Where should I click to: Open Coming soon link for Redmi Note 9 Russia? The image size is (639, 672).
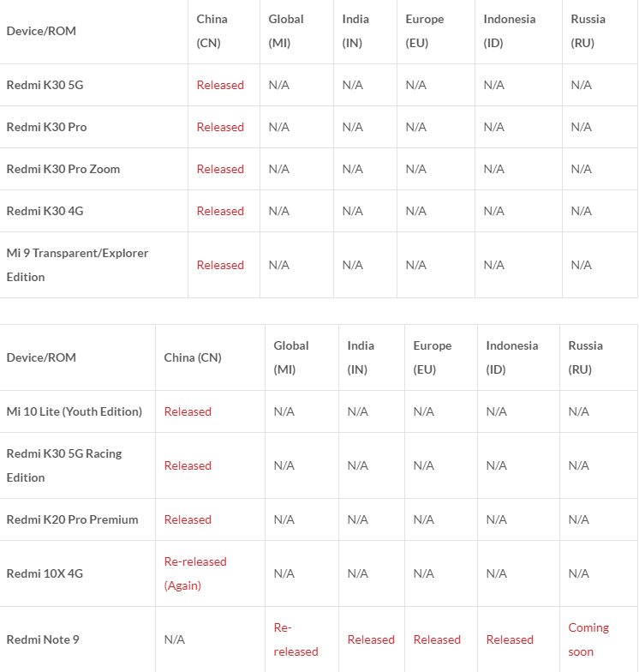point(588,639)
